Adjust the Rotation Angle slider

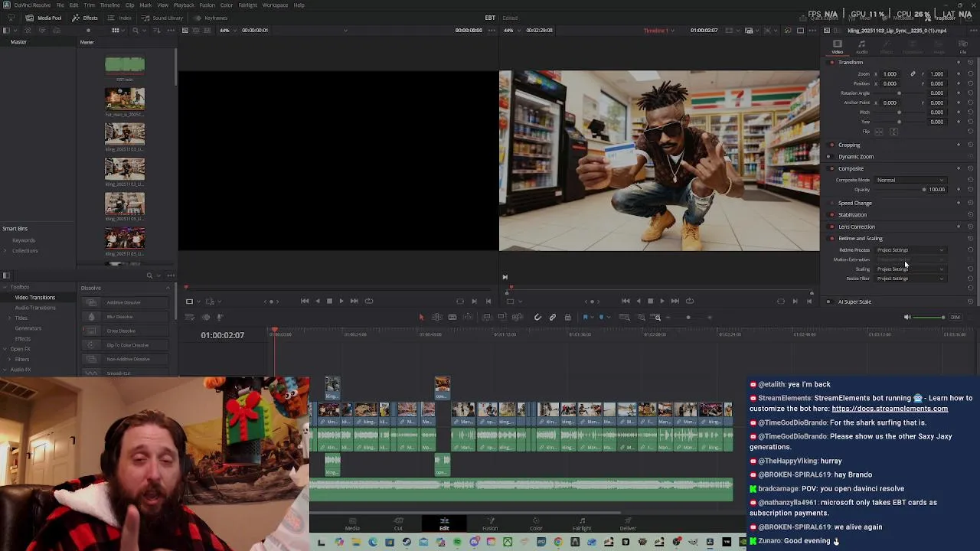900,93
